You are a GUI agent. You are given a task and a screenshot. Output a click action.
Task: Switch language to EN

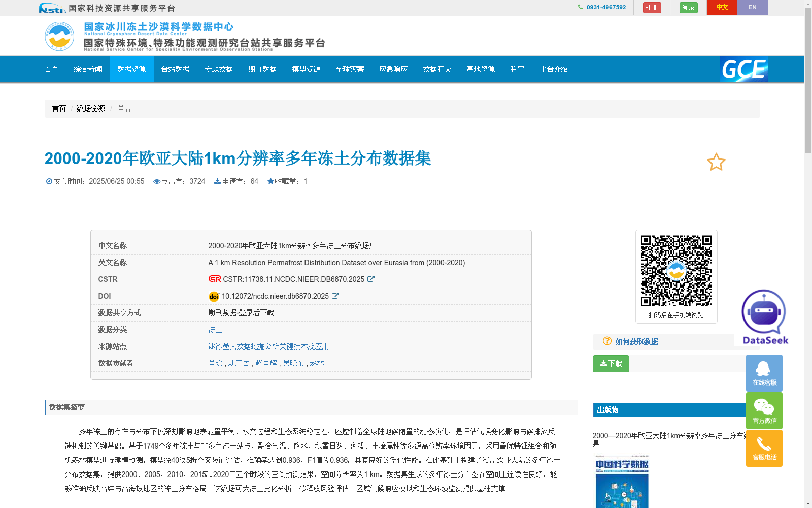(753, 8)
